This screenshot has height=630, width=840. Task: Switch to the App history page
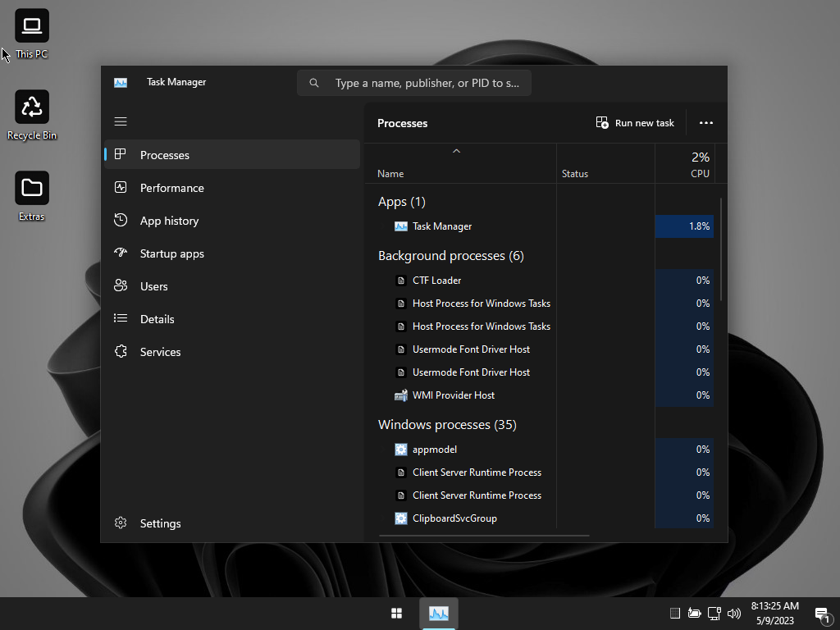232,220
